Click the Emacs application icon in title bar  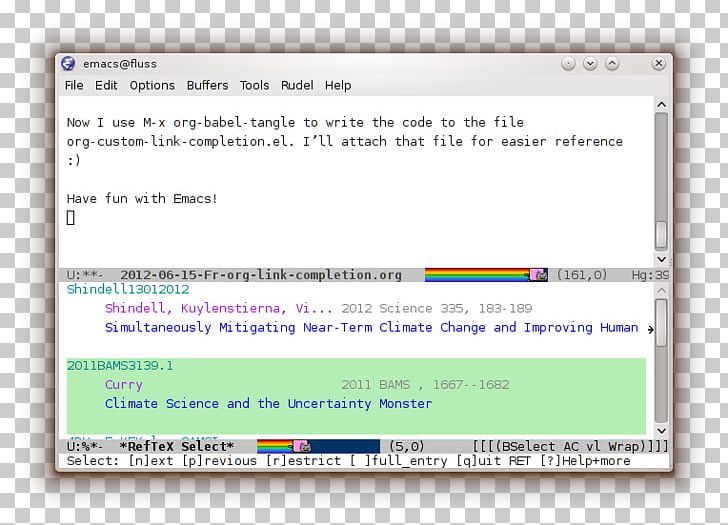point(68,64)
